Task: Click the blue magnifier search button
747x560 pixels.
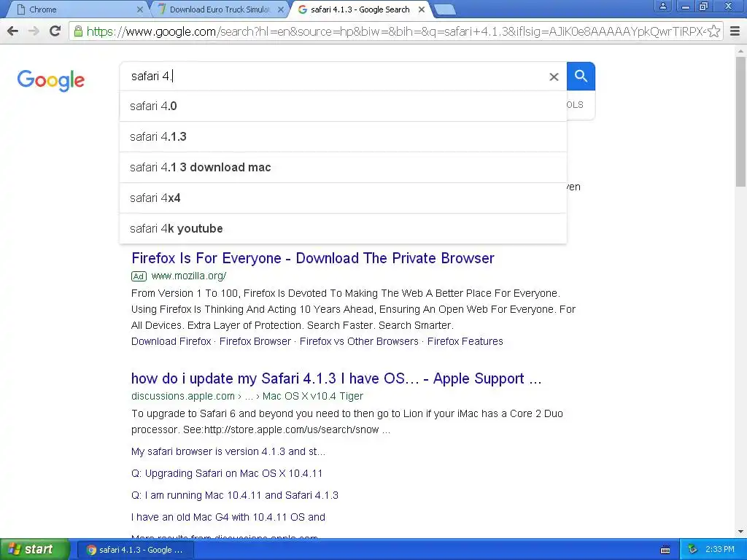Action: coord(581,76)
